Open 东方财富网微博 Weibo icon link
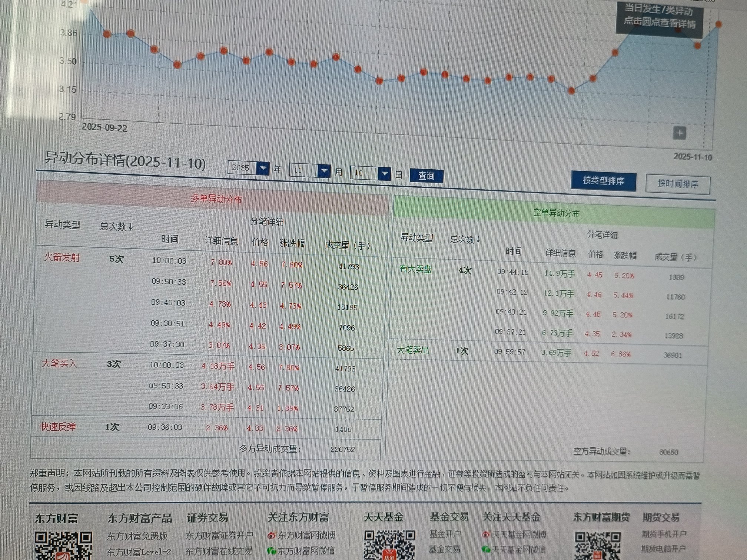This screenshot has height=560, width=747. click(272, 535)
